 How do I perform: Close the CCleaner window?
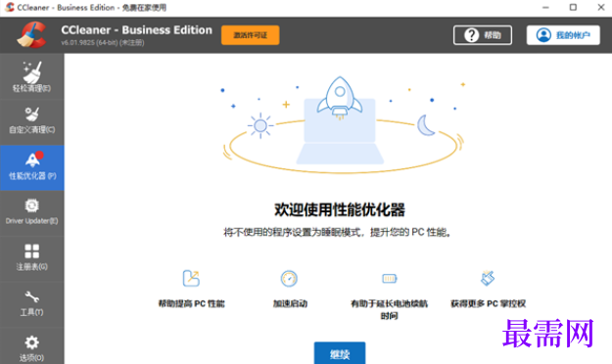click(601, 8)
